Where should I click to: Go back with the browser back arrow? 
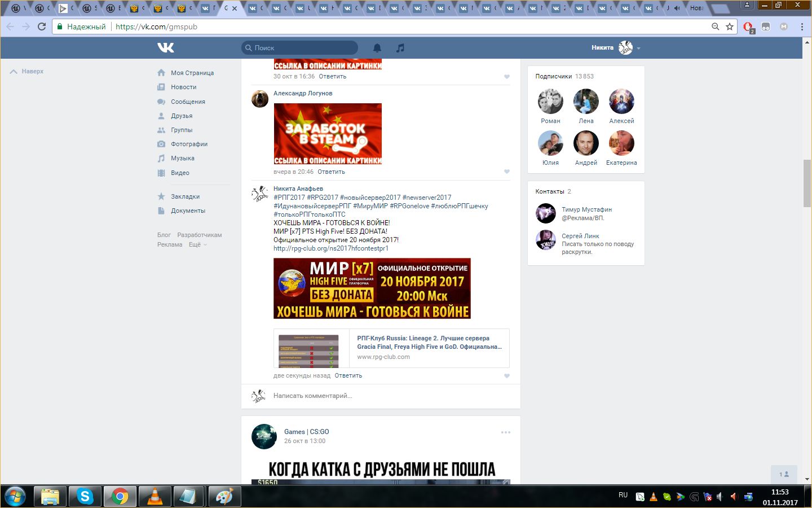[x=10, y=27]
